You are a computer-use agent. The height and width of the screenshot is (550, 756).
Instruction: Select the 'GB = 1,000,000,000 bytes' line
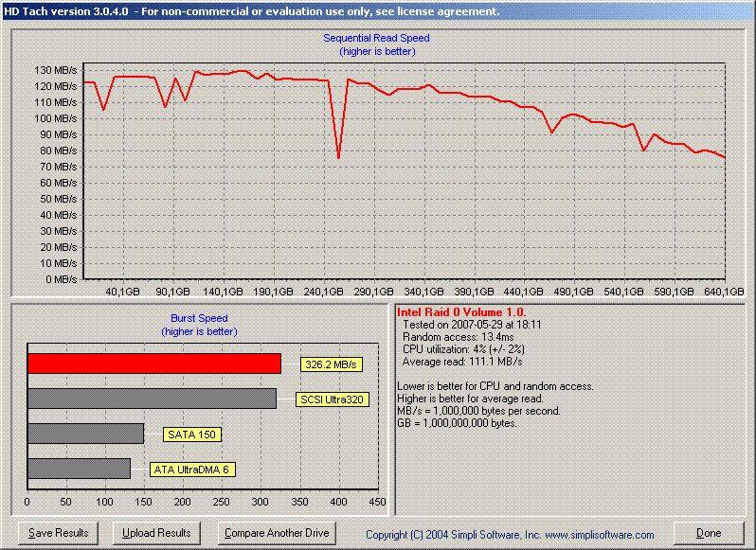click(457, 423)
